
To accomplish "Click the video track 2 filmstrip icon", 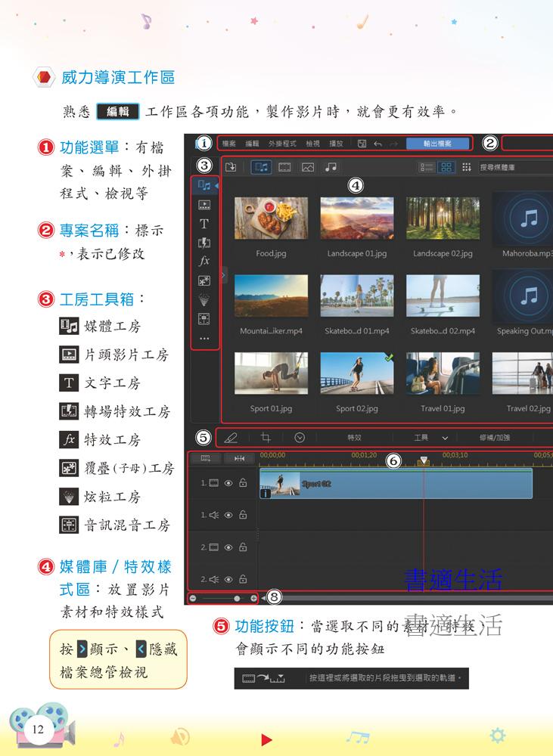I will (x=214, y=547).
